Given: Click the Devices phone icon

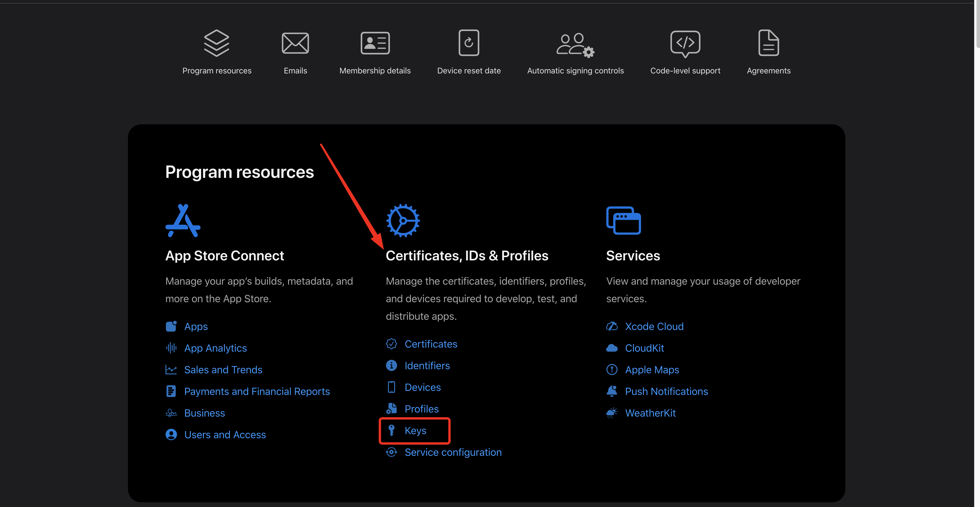Looking at the screenshot, I should pos(391,387).
